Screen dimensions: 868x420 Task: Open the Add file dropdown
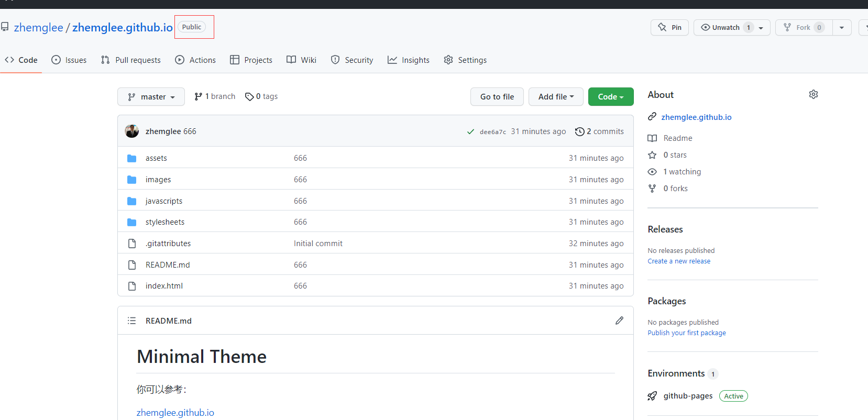tap(556, 97)
